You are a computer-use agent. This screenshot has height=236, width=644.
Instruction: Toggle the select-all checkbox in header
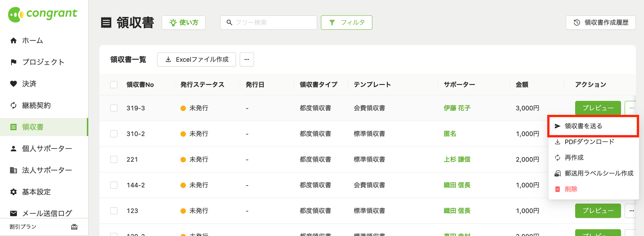(x=114, y=85)
